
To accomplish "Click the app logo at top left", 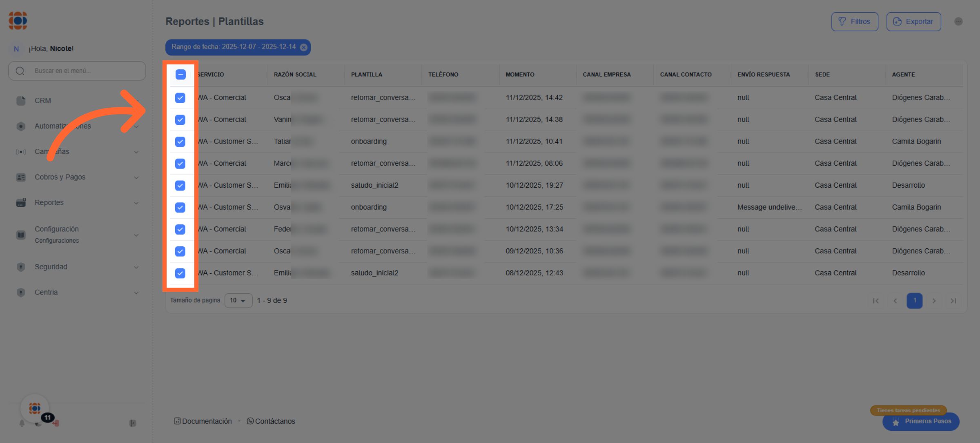I will click(x=18, y=20).
